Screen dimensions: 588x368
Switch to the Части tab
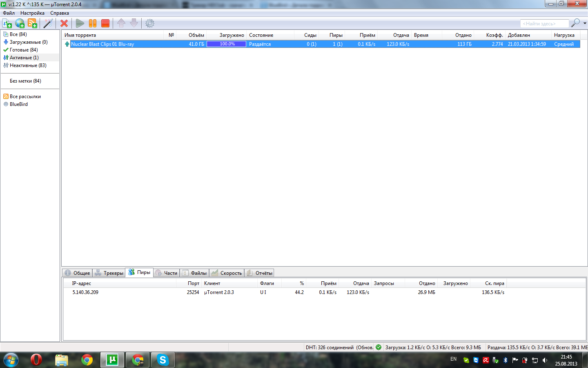tap(166, 273)
